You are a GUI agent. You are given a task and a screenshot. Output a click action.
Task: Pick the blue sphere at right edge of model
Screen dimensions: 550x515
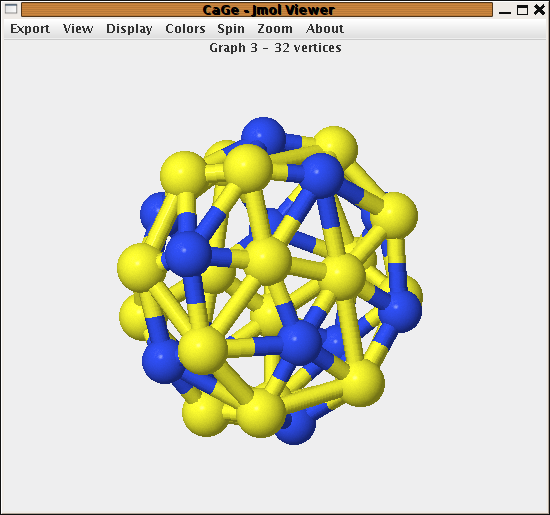pyautogui.click(x=401, y=311)
